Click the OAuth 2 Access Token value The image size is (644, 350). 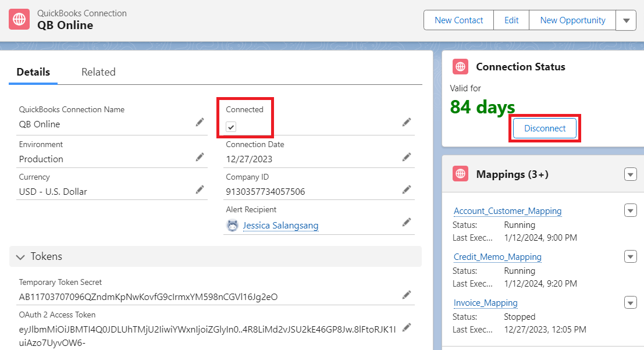(208, 336)
